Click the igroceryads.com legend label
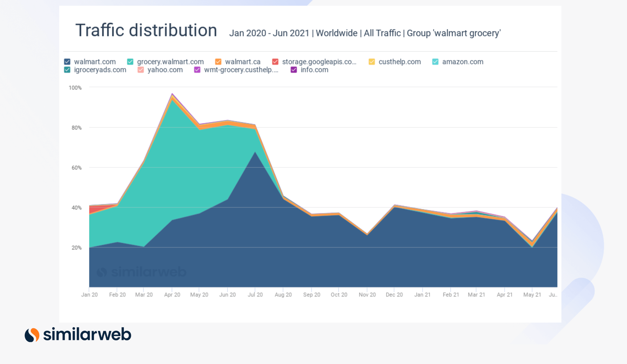The width and height of the screenshot is (627, 364). (100, 70)
